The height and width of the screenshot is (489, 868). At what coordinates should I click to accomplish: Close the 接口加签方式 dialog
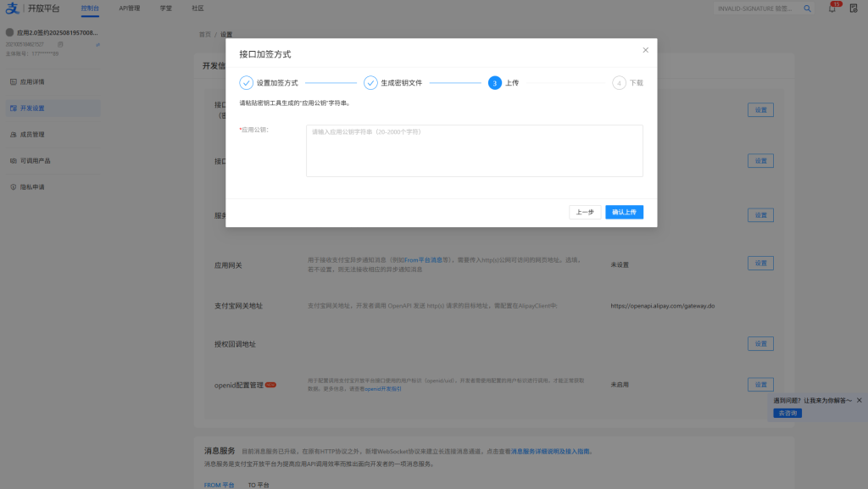pos(645,50)
